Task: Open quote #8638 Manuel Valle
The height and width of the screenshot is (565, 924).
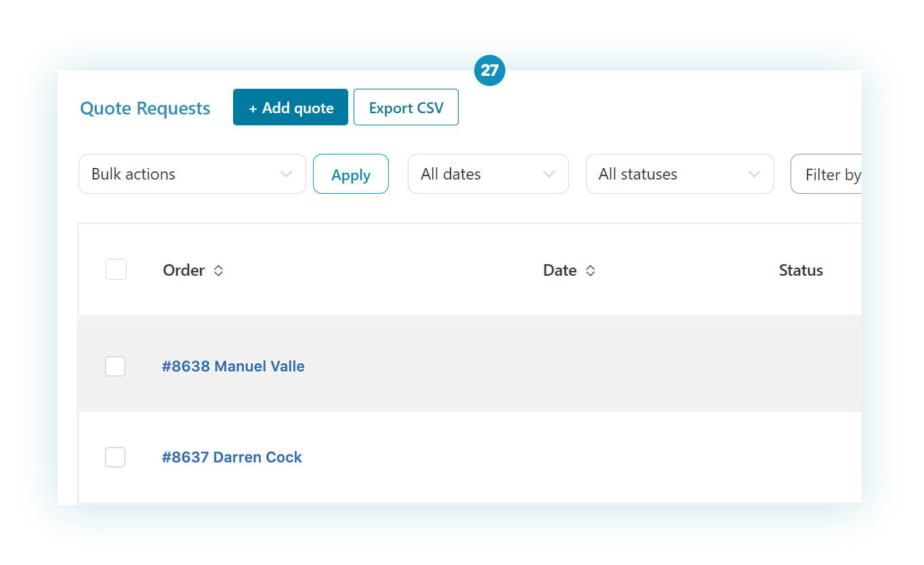Action: (233, 367)
